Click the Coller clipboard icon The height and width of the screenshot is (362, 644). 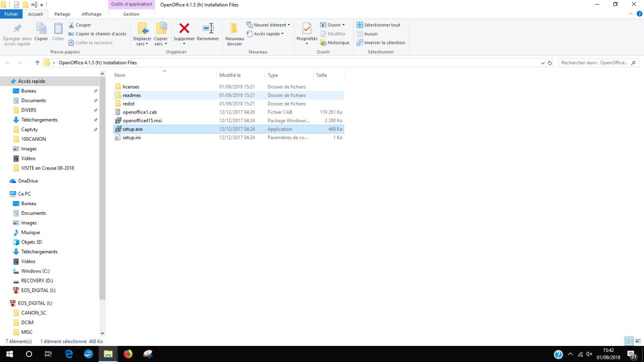tap(58, 29)
